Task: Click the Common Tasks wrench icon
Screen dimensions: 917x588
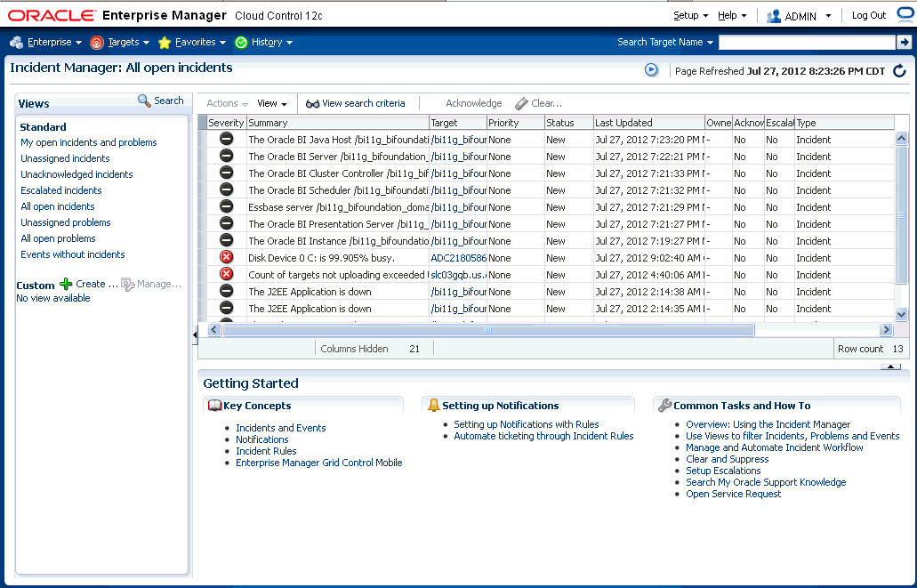Action: click(x=664, y=406)
